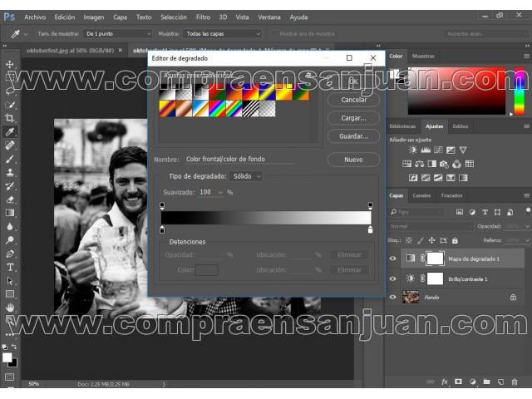Add an Invert adjustment from Ajustes panel
The height and width of the screenshot is (399, 532).
coord(413,178)
